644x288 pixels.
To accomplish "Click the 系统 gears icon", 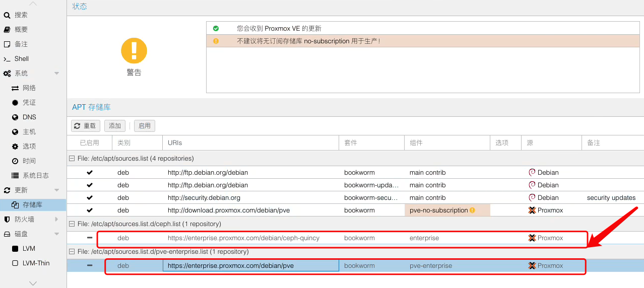I will point(7,74).
